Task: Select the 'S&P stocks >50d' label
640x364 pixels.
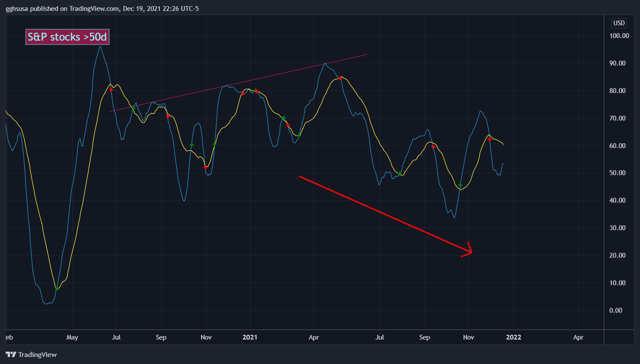Action: [x=67, y=37]
